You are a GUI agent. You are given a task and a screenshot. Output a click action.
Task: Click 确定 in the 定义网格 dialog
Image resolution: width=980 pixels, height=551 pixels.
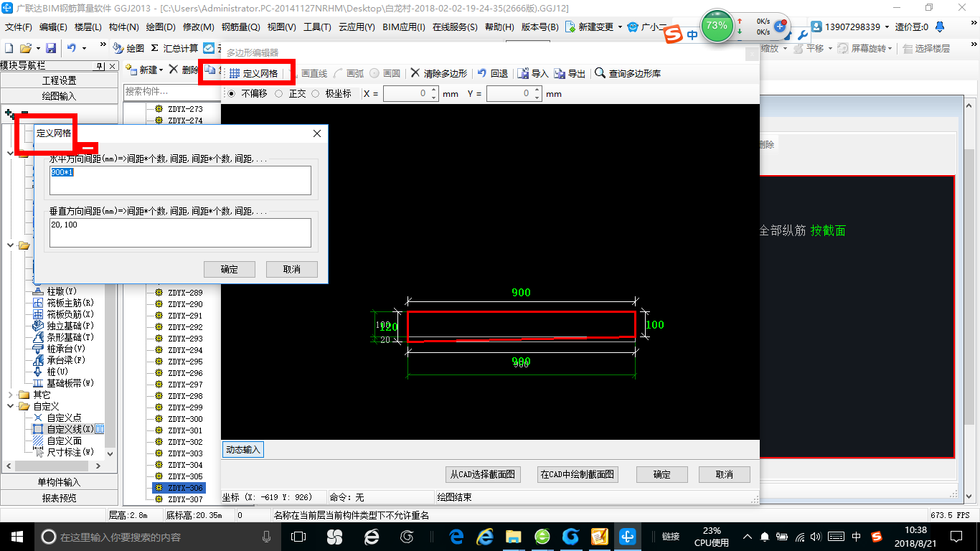(230, 269)
